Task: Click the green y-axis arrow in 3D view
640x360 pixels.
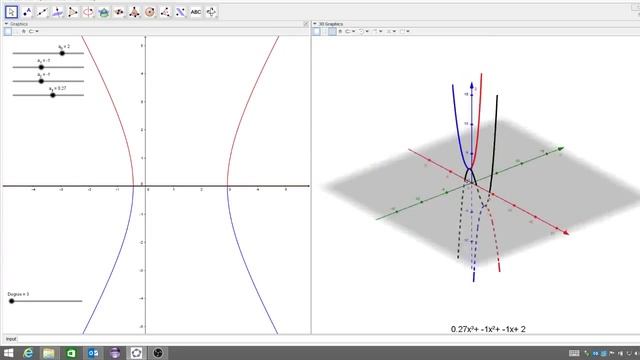Action: pyautogui.click(x=561, y=149)
